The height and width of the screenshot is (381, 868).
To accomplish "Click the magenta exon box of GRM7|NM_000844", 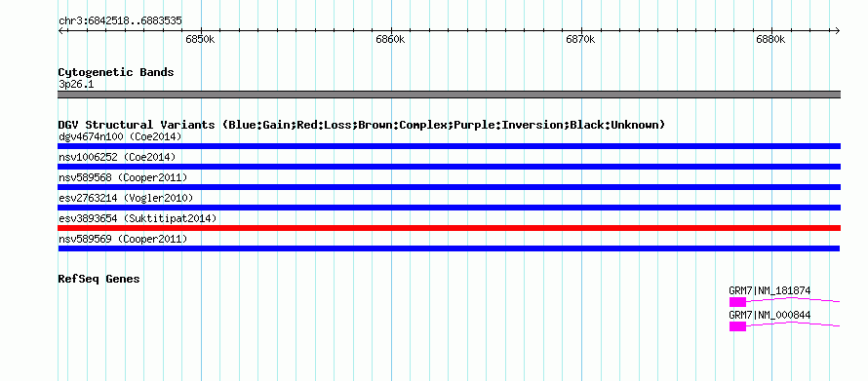I will click(x=737, y=326).
